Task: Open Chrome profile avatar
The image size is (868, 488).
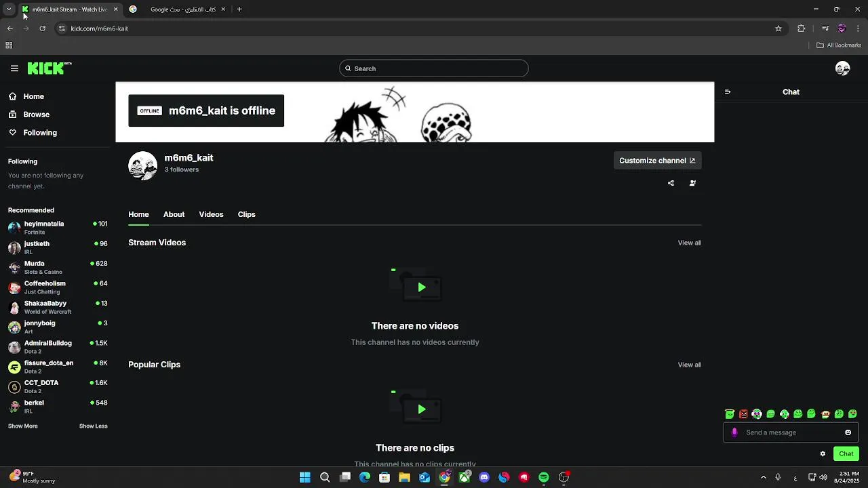Action: [x=842, y=28]
